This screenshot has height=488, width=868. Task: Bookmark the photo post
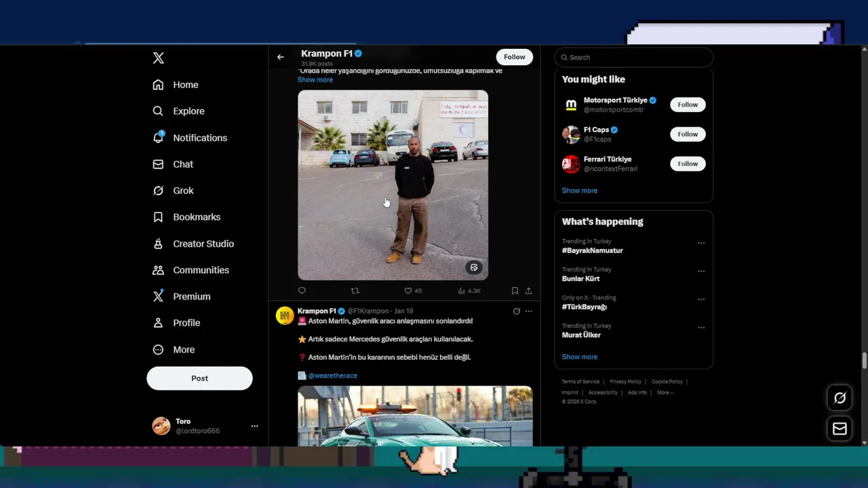click(515, 291)
